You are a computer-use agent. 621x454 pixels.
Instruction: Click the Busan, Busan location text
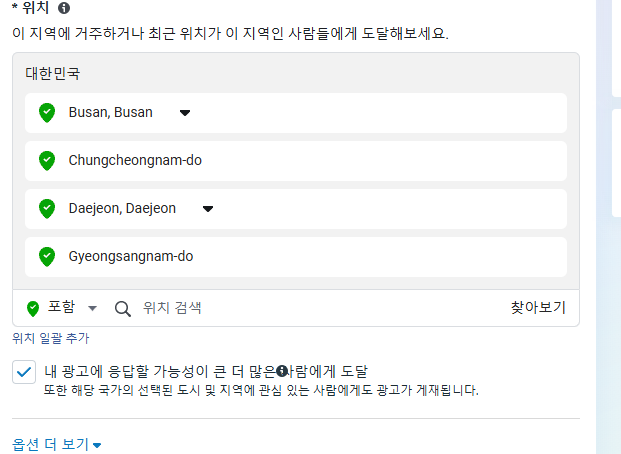coord(110,113)
